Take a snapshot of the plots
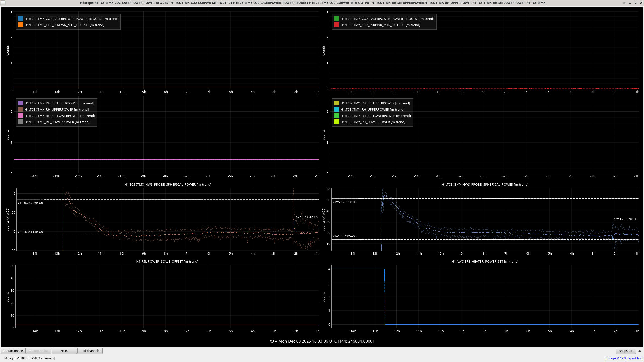 pos(626,351)
